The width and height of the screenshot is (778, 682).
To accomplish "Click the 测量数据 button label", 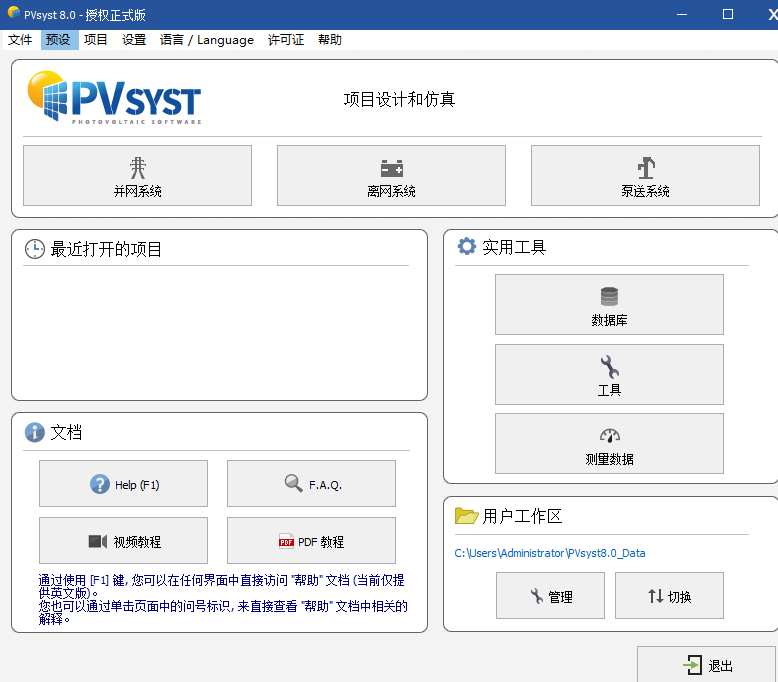I will pyautogui.click(x=609, y=459).
